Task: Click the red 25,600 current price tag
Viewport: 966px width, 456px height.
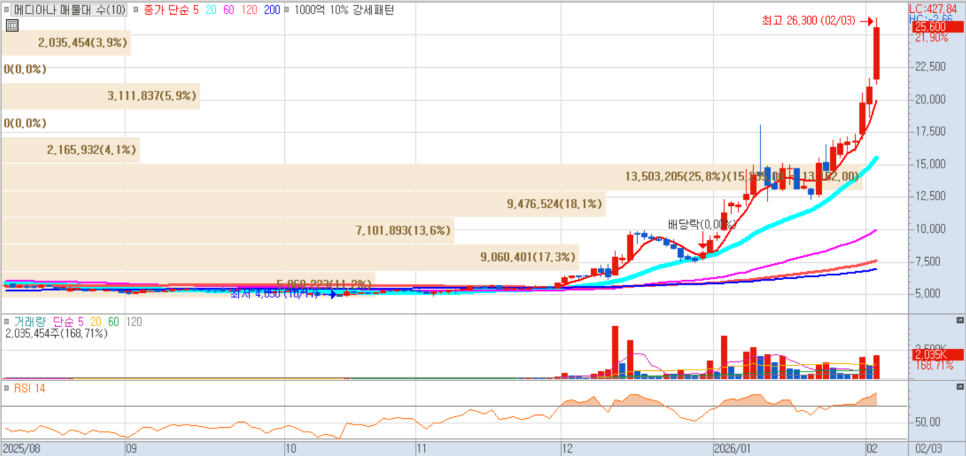Action: pos(937,26)
